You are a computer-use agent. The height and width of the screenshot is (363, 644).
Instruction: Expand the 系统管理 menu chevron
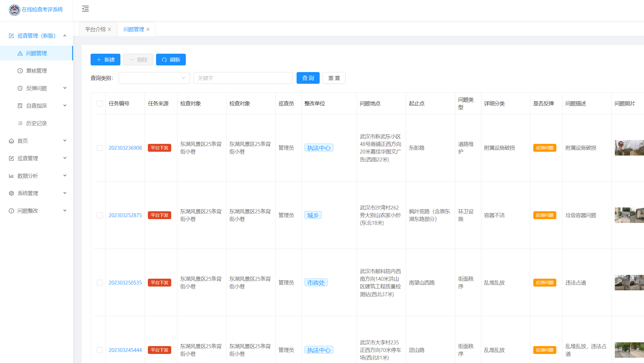pos(65,193)
